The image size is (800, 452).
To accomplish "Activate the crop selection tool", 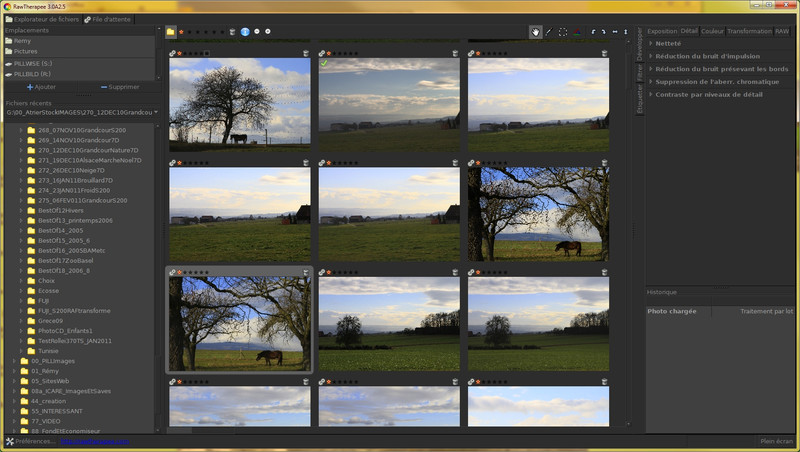I will [x=562, y=32].
